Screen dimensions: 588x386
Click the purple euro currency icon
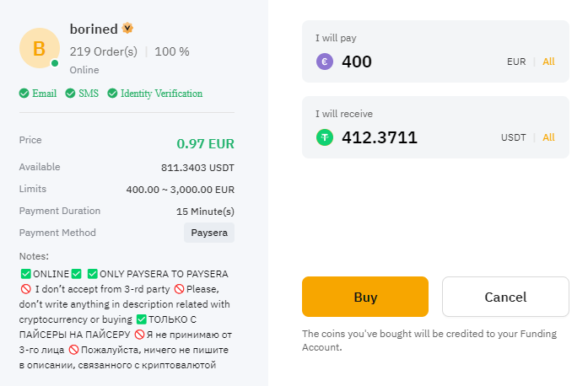point(325,62)
